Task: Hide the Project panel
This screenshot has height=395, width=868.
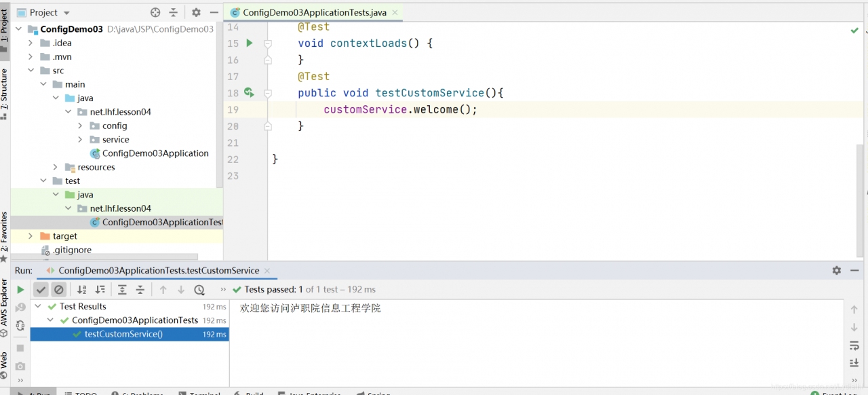Action: [214, 12]
